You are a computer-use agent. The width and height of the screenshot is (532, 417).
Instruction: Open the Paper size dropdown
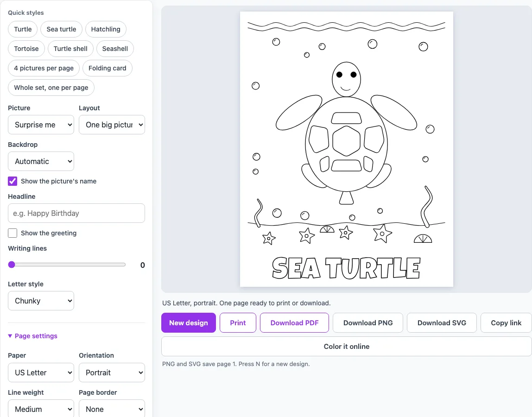(x=41, y=373)
